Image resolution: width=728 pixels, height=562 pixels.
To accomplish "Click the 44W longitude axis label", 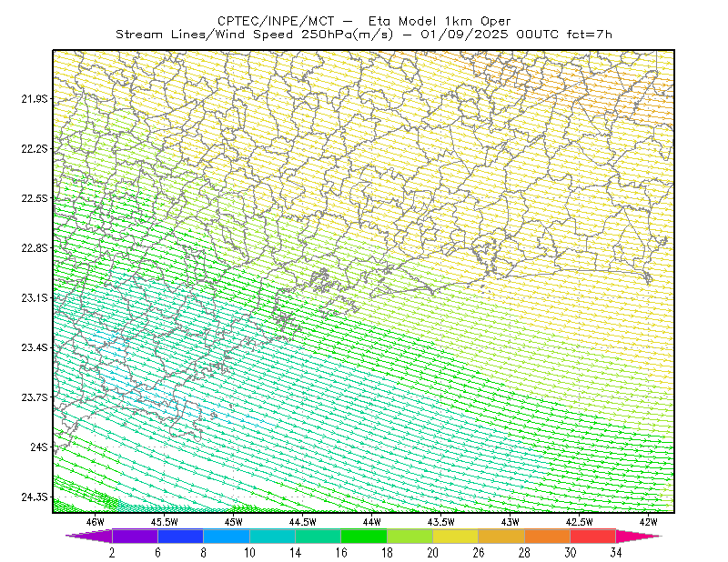I will click(372, 522).
